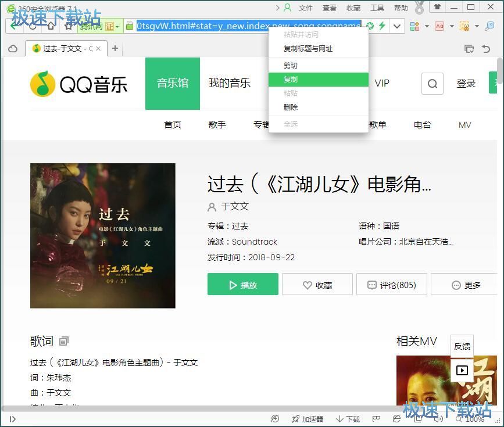Expand the address bar URL history dropdown
The image size is (504, 427).
click(x=398, y=26)
